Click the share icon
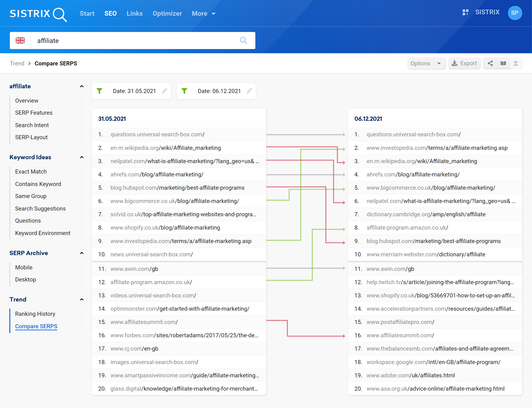The width and height of the screenshot is (532, 408). click(490, 63)
